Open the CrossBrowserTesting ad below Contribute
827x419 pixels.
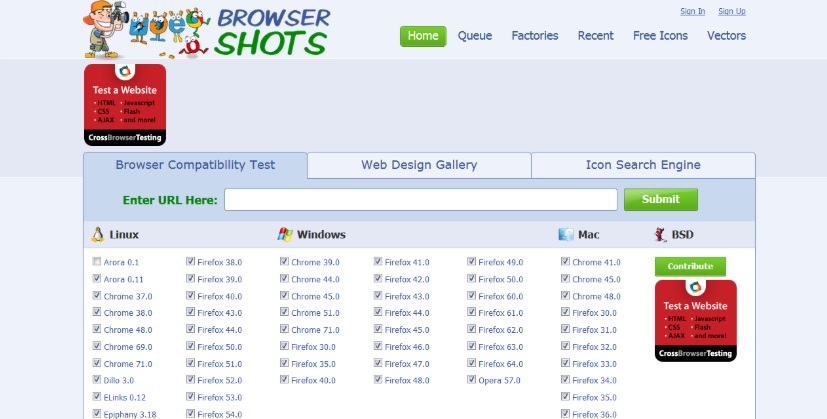pyautogui.click(x=696, y=321)
